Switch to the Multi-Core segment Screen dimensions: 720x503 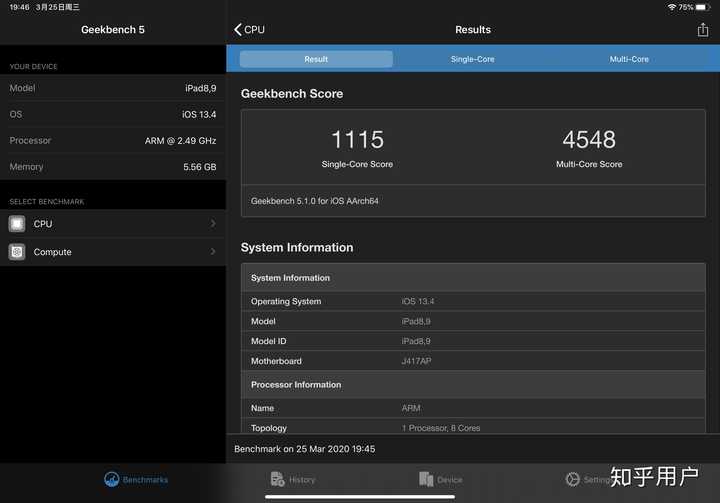pos(629,59)
